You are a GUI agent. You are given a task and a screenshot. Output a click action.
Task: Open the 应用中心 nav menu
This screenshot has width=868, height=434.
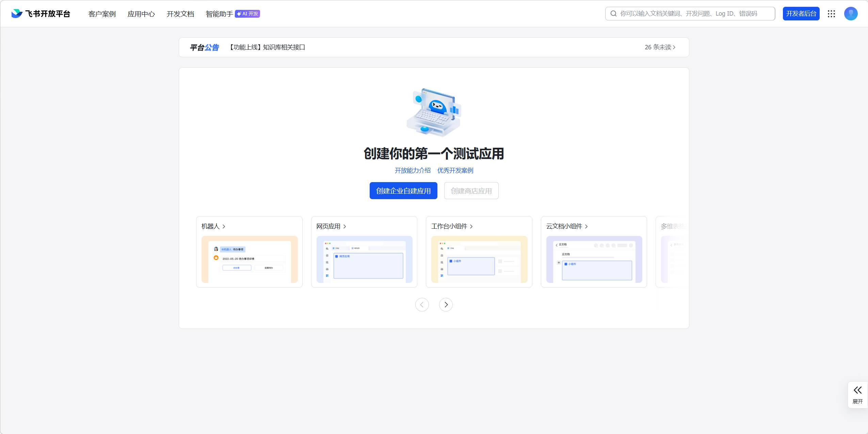click(141, 14)
